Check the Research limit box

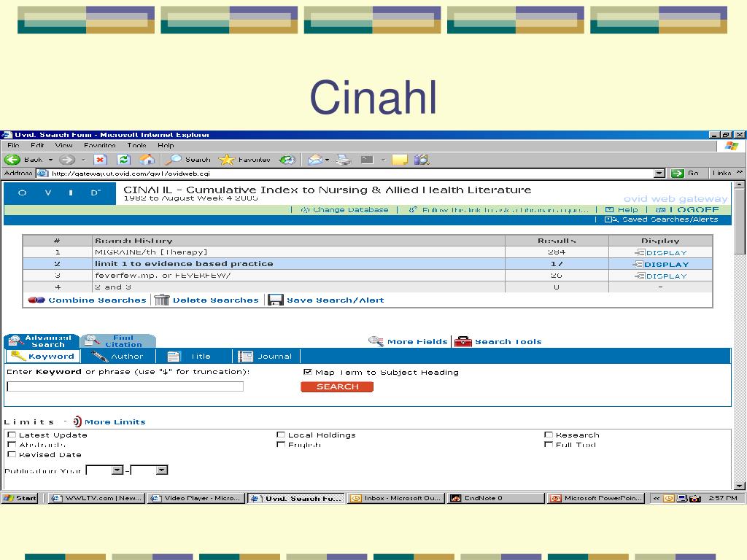[549, 435]
